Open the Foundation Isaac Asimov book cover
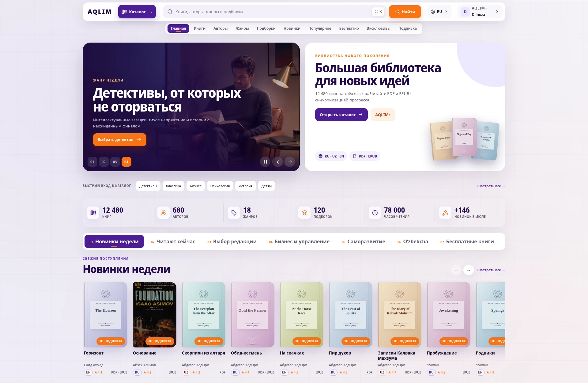This screenshot has height=383, width=588. point(155,315)
